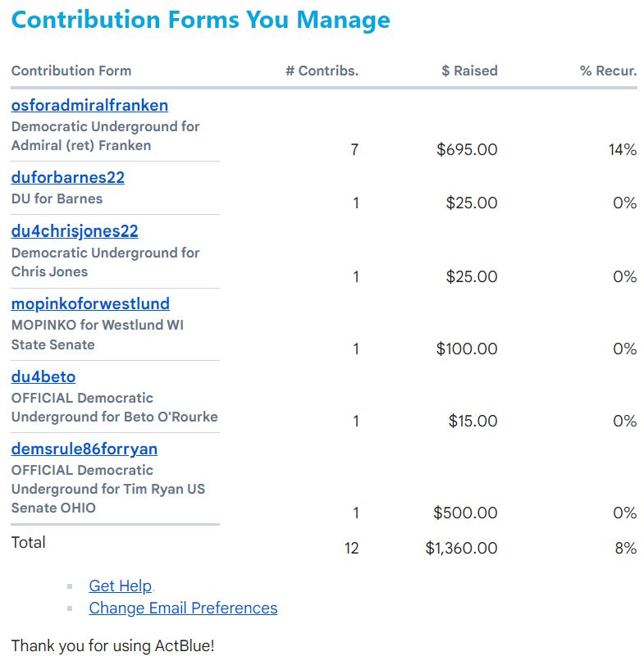Click the Contribution Form column header

point(71,71)
